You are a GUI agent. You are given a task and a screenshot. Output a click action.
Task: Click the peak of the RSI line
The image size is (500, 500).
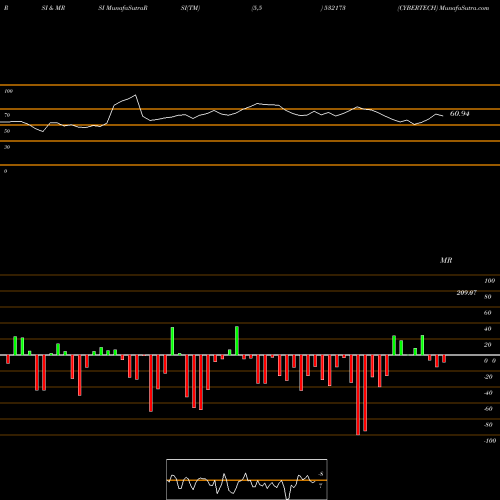[135, 95]
